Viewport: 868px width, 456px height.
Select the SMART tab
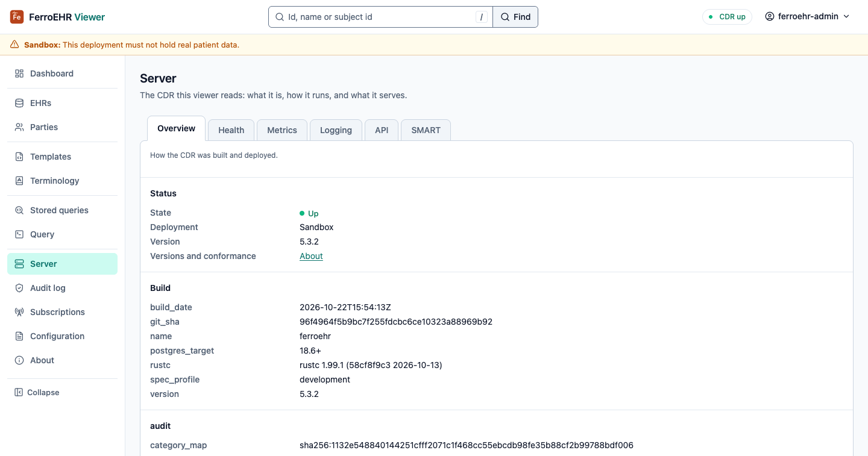[426, 130]
